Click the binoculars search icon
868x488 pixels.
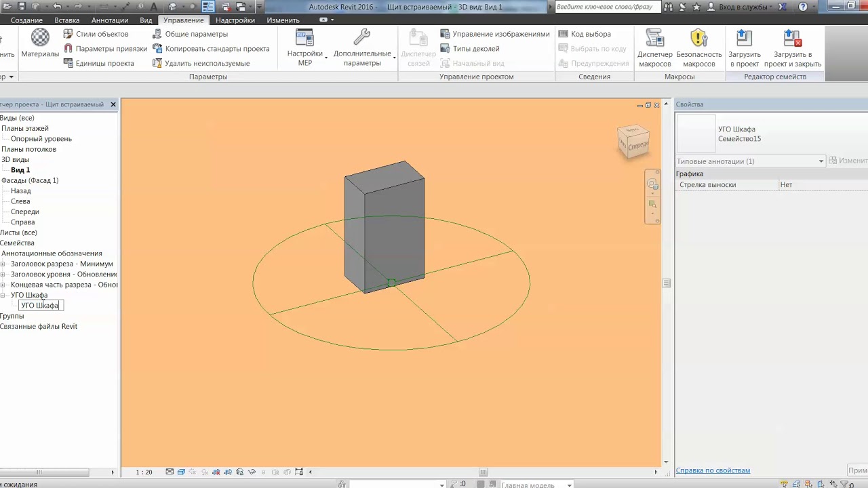coord(669,7)
